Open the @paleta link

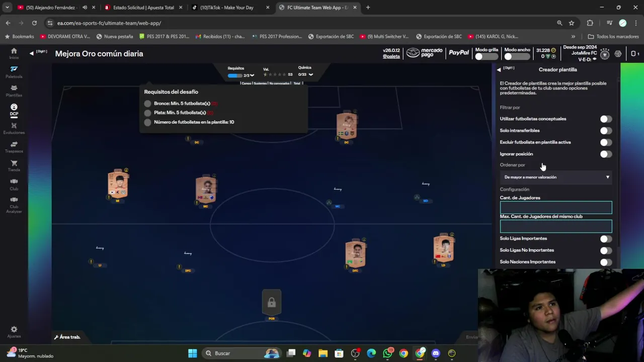coord(391,56)
